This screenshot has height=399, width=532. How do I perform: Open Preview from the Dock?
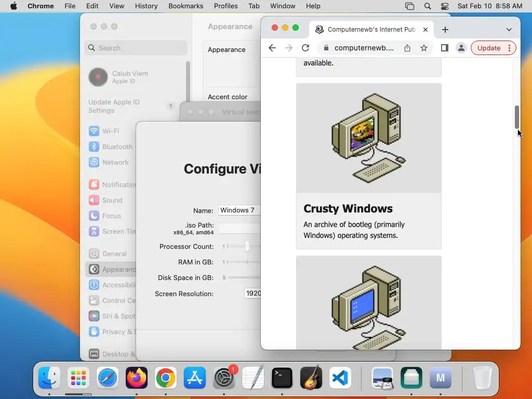click(x=382, y=378)
